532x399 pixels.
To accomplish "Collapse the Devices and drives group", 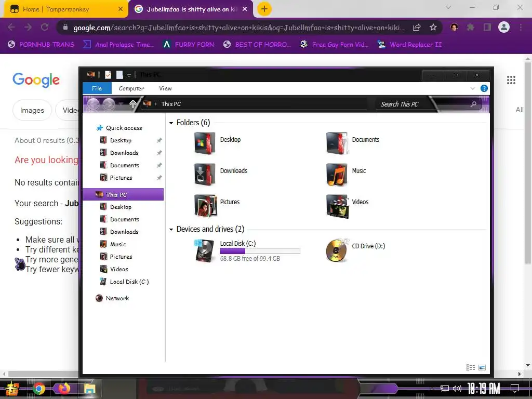I will [x=171, y=230].
